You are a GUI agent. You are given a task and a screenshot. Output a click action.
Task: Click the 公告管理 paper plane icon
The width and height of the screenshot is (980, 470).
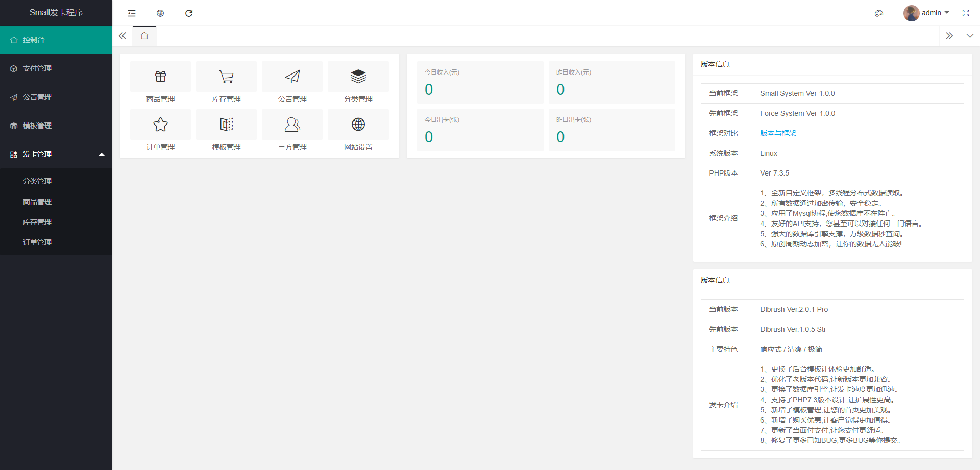tap(292, 76)
